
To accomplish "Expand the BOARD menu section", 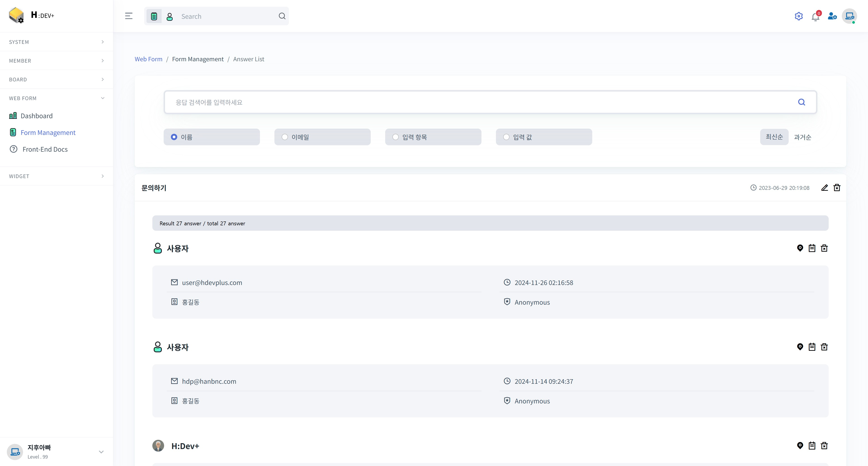I will pos(57,80).
